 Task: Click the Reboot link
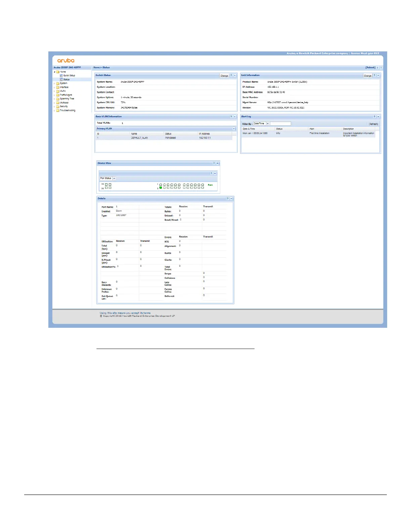click(x=370, y=68)
